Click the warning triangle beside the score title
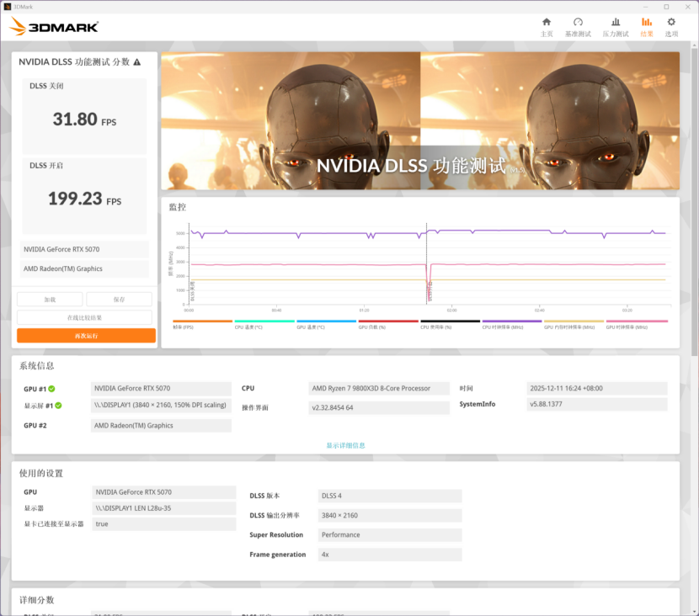Image resolution: width=699 pixels, height=616 pixels. click(137, 62)
